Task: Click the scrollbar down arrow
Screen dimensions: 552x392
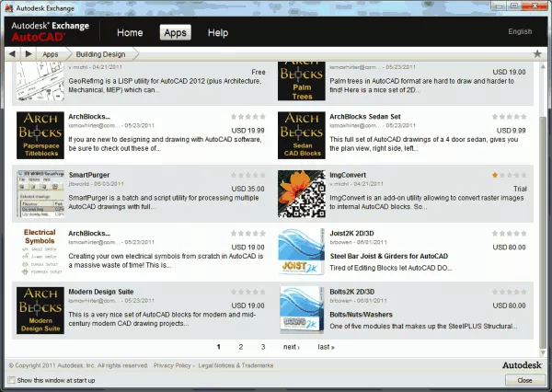Action: [x=543, y=352]
